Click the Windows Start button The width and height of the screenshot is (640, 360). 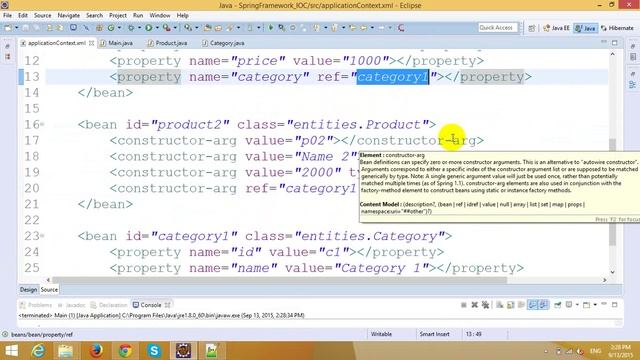(x=11, y=351)
